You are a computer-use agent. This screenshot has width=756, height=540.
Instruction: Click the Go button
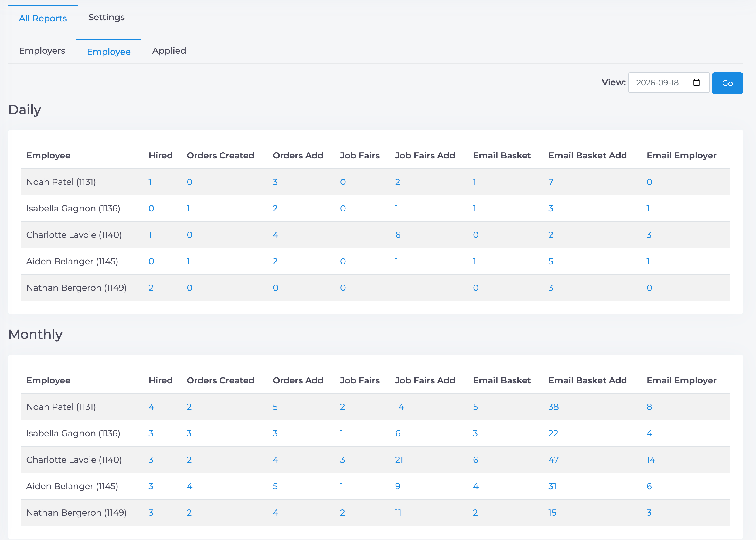(x=727, y=83)
